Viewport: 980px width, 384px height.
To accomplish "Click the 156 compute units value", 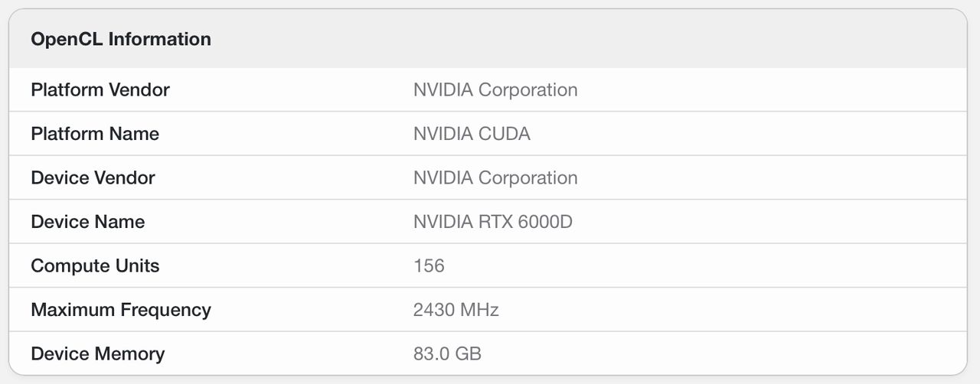I will coord(429,265).
